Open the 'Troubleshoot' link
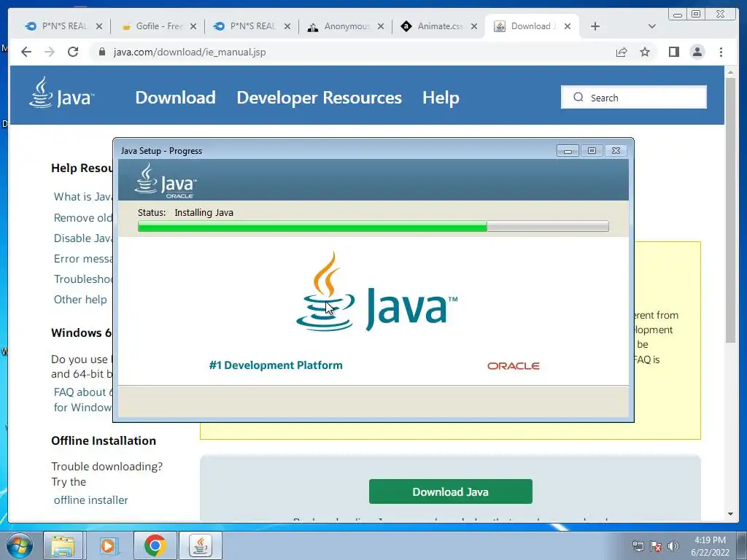This screenshot has height=560, width=747. point(83,279)
